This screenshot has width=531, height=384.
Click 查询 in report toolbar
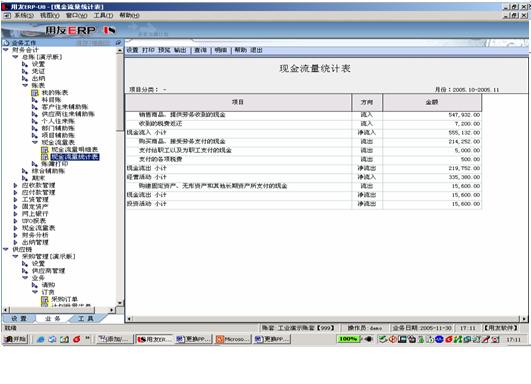[x=200, y=50]
